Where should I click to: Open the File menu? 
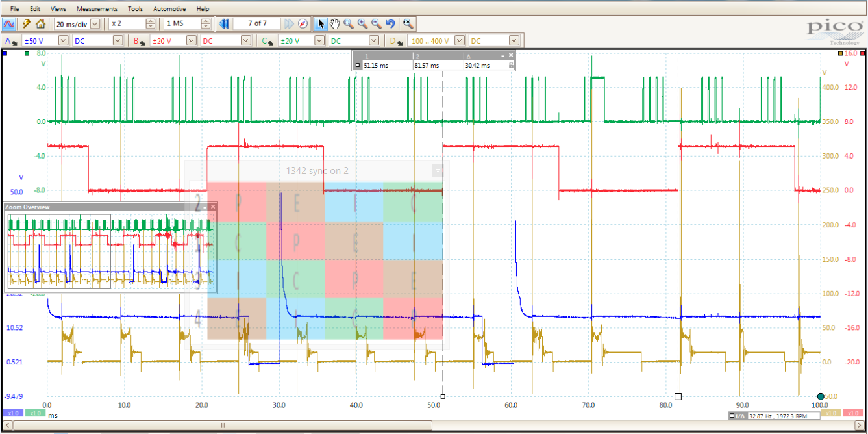pyautogui.click(x=14, y=9)
